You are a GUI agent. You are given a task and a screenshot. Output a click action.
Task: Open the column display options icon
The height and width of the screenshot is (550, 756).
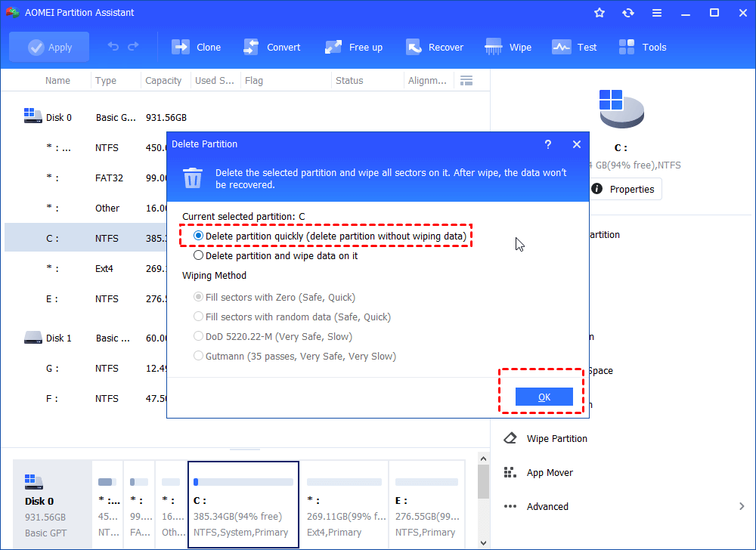pyautogui.click(x=466, y=80)
